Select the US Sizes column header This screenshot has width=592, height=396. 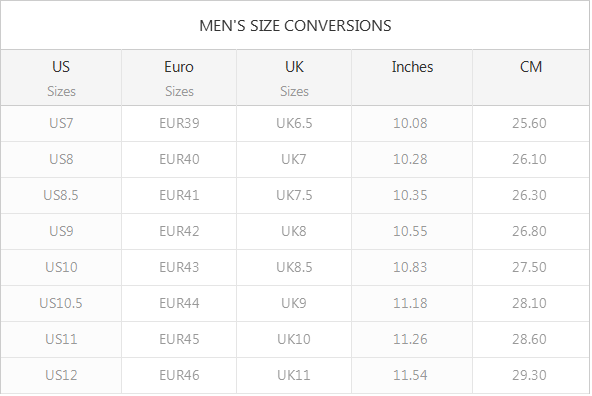point(61,78)
